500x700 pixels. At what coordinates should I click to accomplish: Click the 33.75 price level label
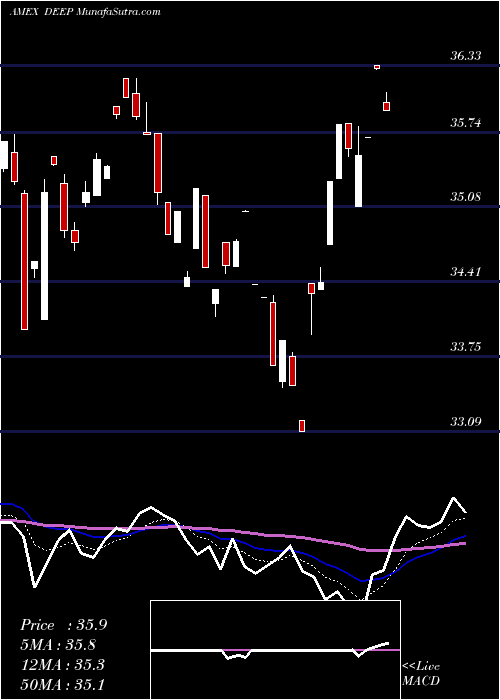pyautogui.click(x=466, y=346)
